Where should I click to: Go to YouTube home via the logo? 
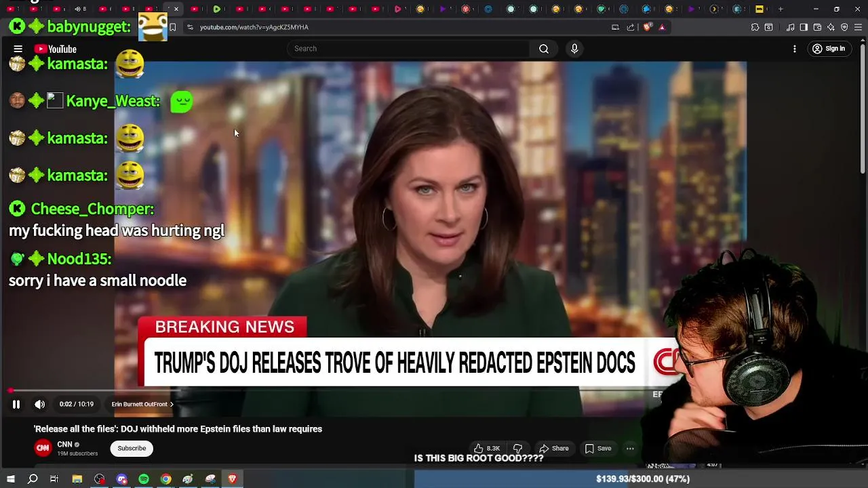click(56, 49)
